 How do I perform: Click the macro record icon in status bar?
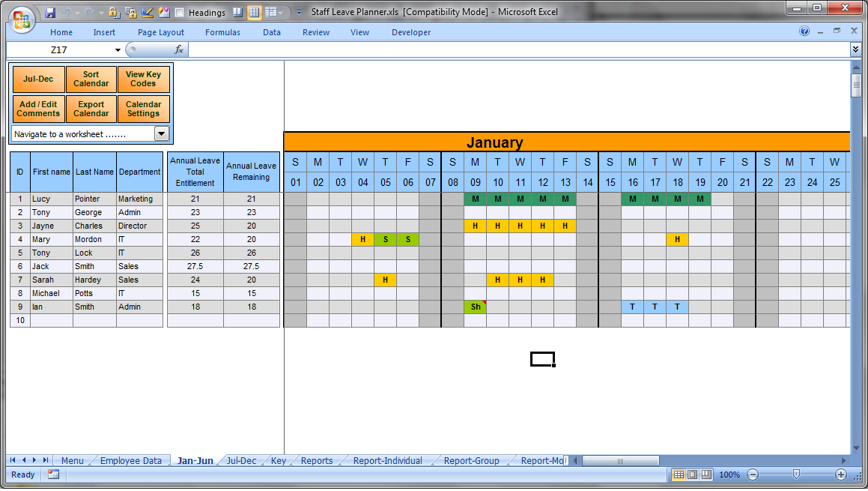tap(53, 475)
